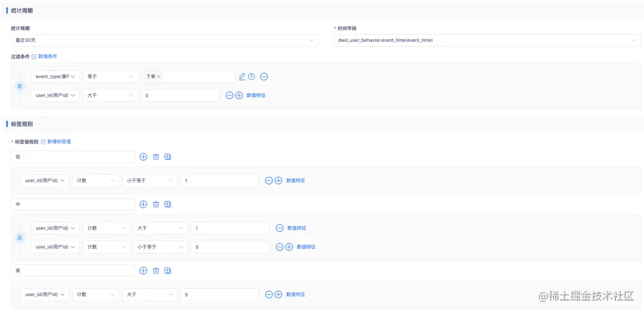Open the help question-mark icon beside 下单 filter
The image size is (644, 312).
(x=252, y=76)
